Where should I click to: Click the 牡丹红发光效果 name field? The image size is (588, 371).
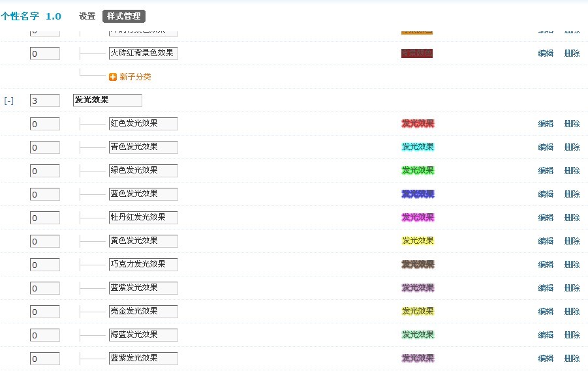[x=144, y=217]
